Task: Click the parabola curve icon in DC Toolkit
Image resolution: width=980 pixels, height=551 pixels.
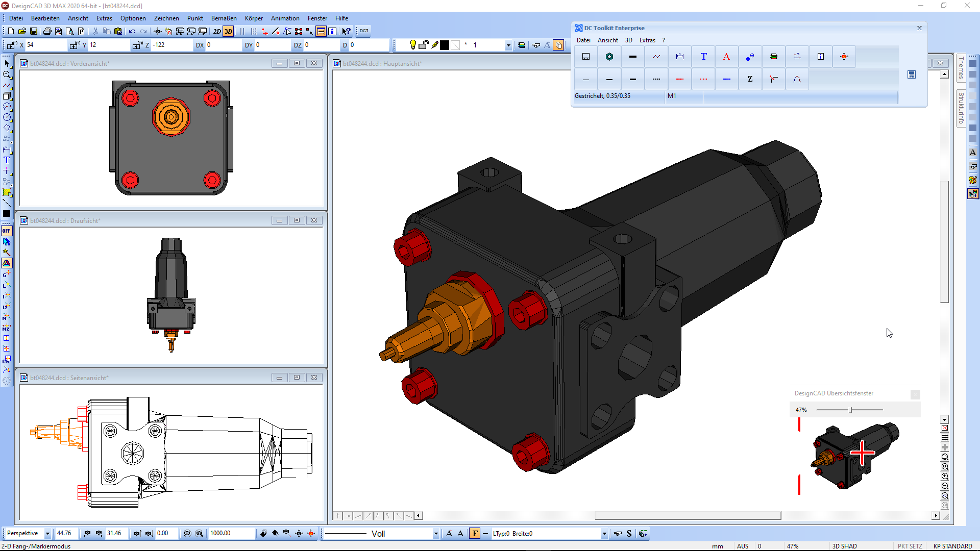Action: (797, 79)
